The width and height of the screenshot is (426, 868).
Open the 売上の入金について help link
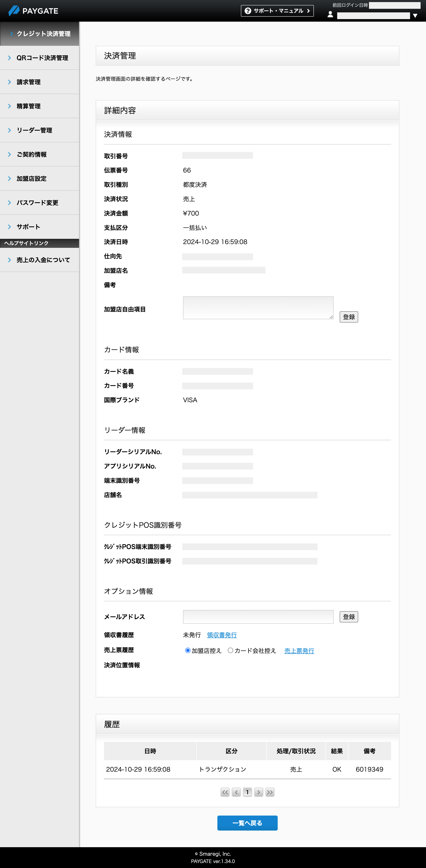(39, 260)
